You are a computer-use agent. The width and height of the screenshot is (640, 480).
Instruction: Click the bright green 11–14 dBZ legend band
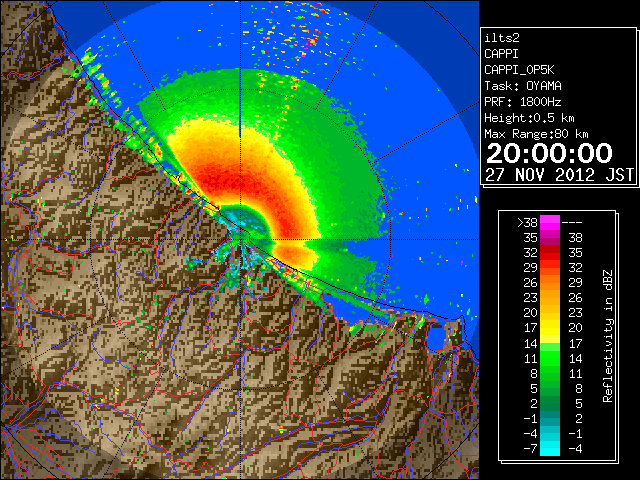tap(550, 358)
